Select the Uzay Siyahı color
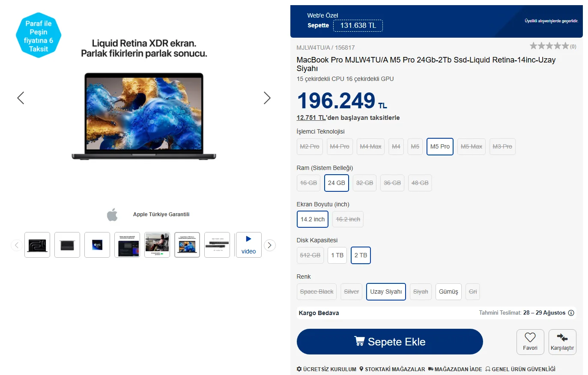 point(386,292)
